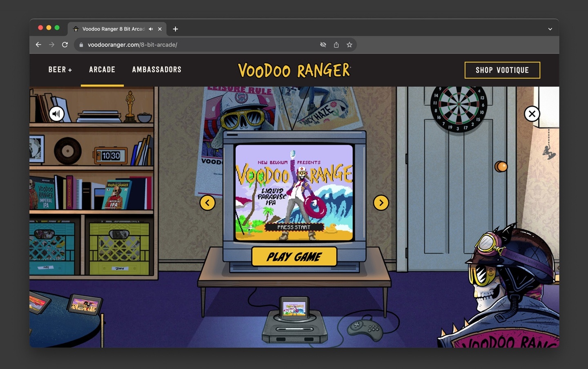Click the TV game screen thumbnail
Screen dimensions: 588x369
coord(294,192)
